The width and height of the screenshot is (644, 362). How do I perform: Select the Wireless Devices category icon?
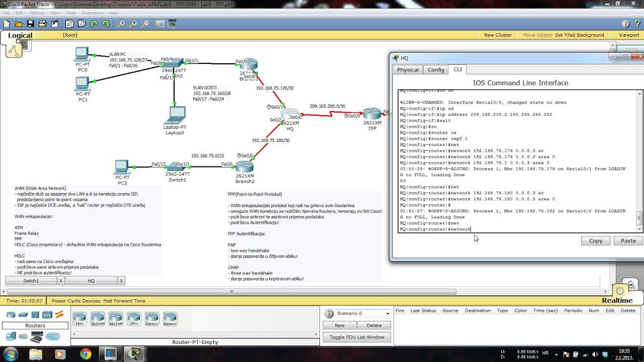47,315
